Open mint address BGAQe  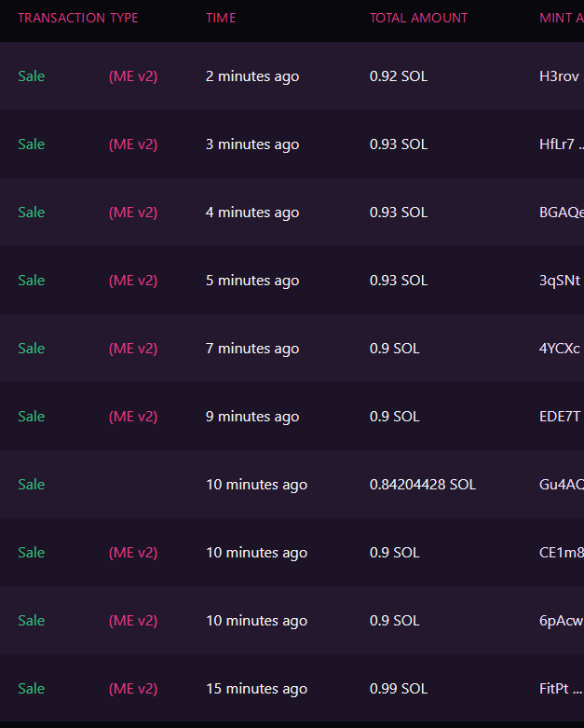pos(562,213)
